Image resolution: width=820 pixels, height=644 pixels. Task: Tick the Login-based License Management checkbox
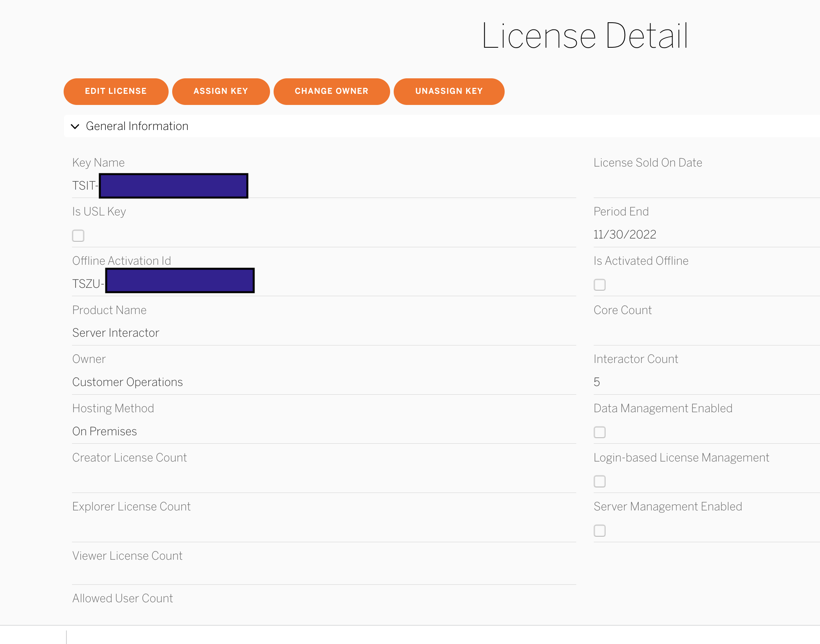pyautogui.click(x=599, y=481)
